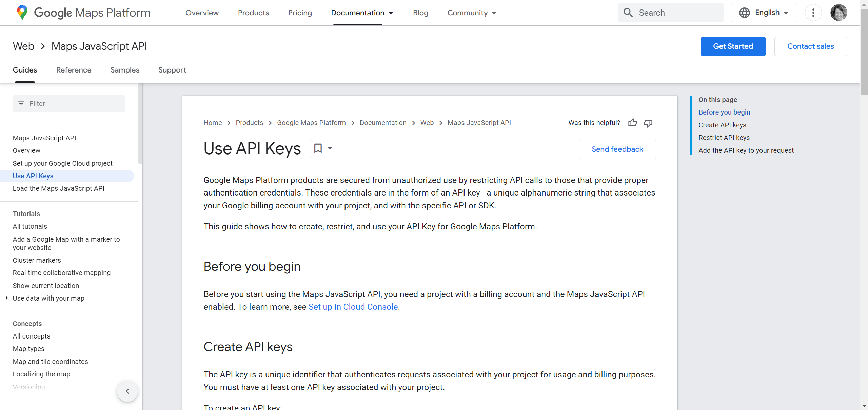Open Show current location tutorial
This screenshot has width=868, height=410.
pos(46,286)
